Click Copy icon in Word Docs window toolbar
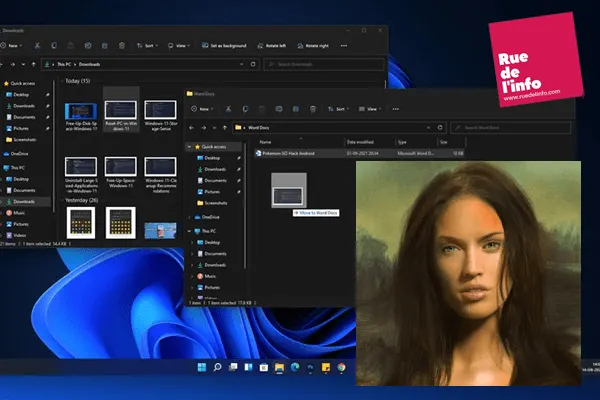 click(245, 109)
